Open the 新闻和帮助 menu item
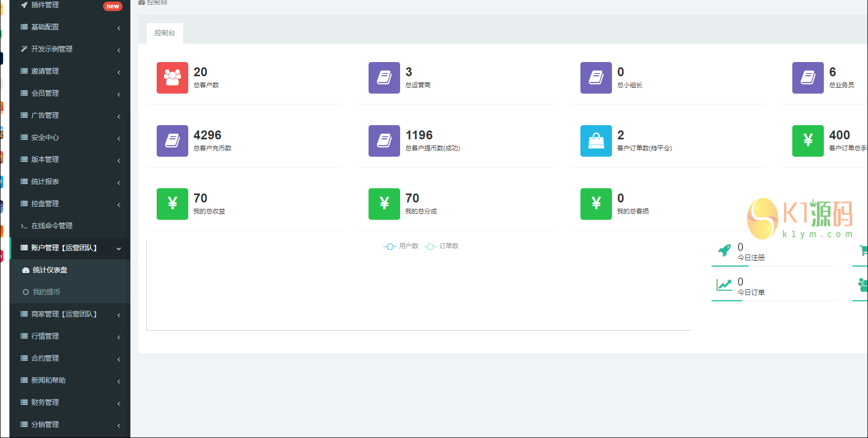Screen dimensions: 868x438 click(x=70, y=381)
